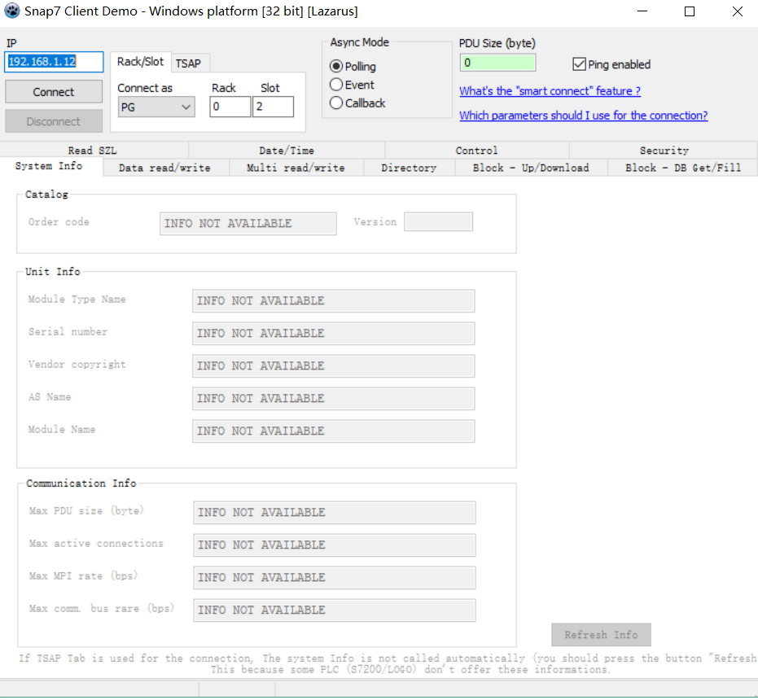
Task: Click the Connect button
Action: pyautogui.click(x=54, y=92)
